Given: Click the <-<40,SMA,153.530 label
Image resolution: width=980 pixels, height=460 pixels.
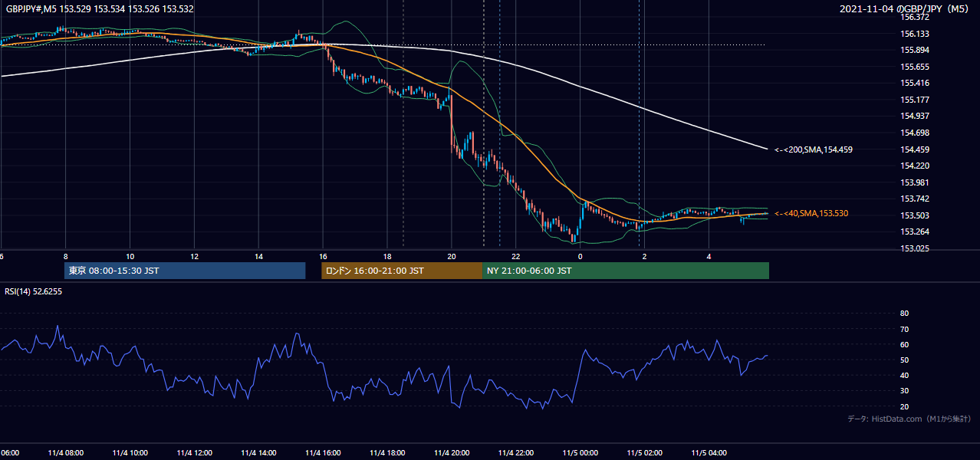Looking at the screenshot, I should (x=811, y=213).
